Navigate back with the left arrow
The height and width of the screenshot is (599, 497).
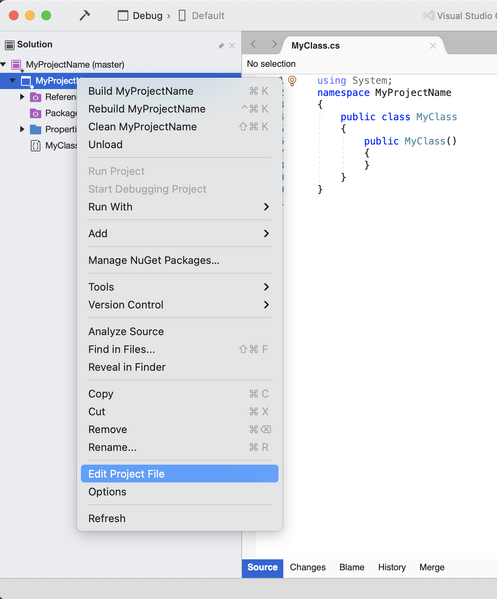[253, 45]
